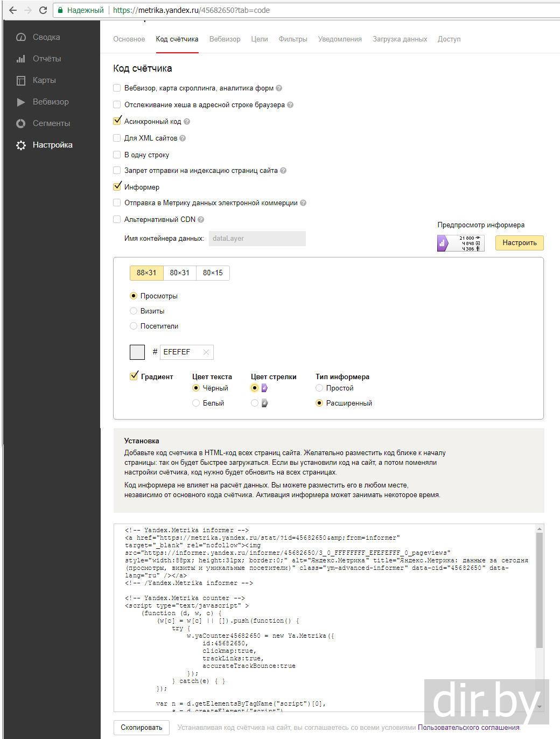Select the gray arrow color radio
The width and height of the screenshot is (560, 739).
pyautogui.click(x=255, y=403)
